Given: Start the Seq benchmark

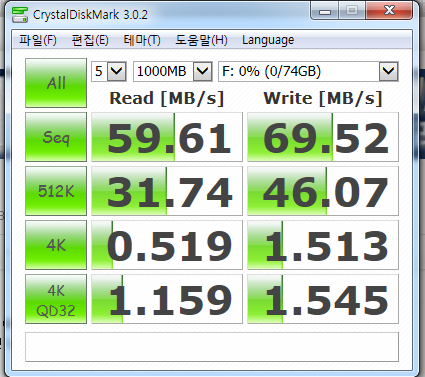Looking at the screenshot, I should [56, 137].
